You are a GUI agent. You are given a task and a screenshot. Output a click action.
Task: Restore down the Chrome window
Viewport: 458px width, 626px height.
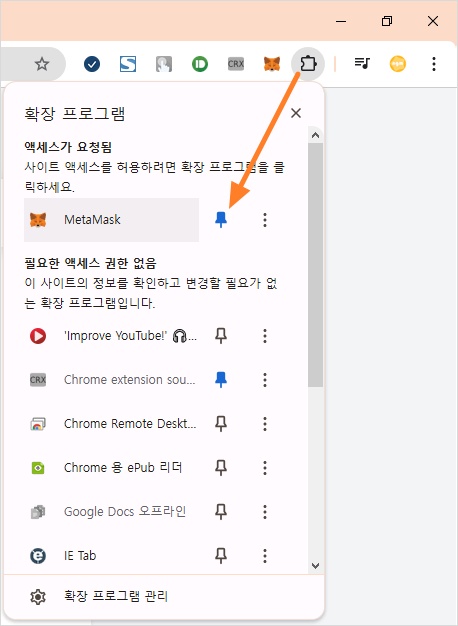[x=387, y=21]
